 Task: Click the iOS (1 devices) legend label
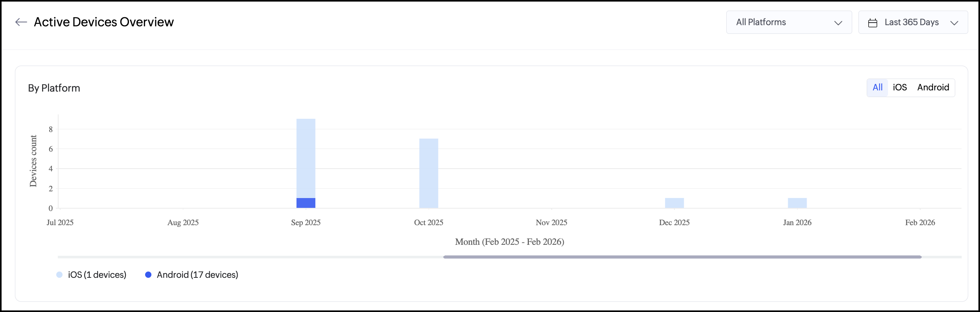click(97, 275)
